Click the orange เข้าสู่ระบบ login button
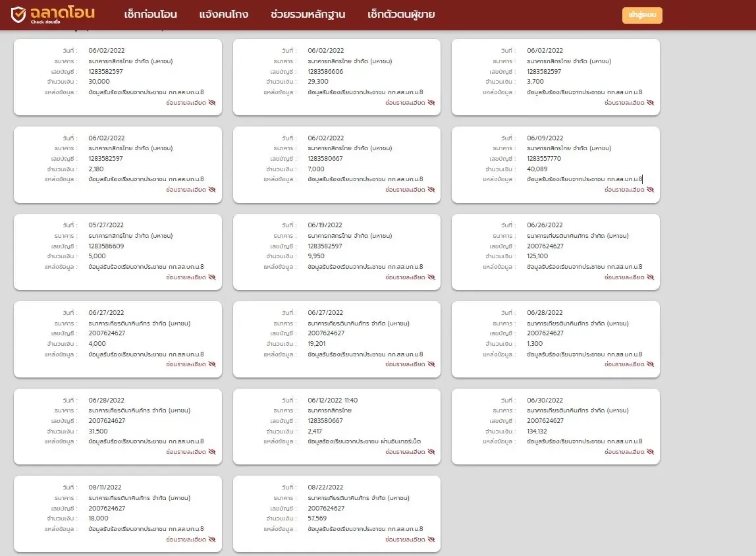Image resolution: width=756 pixels, height=556 pixels. coord(642,15)
